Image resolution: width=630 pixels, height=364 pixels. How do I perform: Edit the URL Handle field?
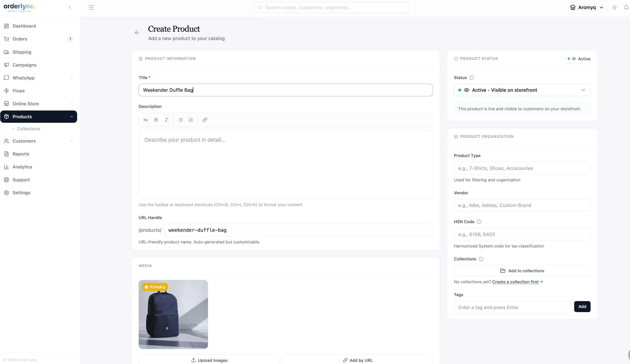pyautogui.click(x=298, y=230)
